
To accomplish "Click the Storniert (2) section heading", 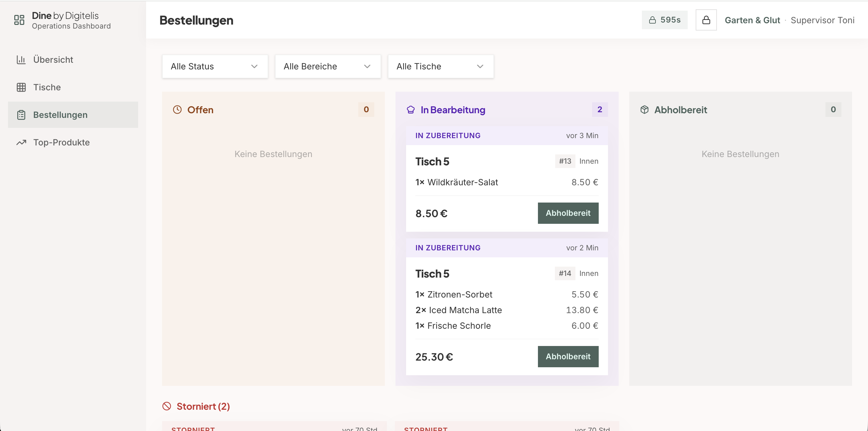I will [x=203, y=406].
